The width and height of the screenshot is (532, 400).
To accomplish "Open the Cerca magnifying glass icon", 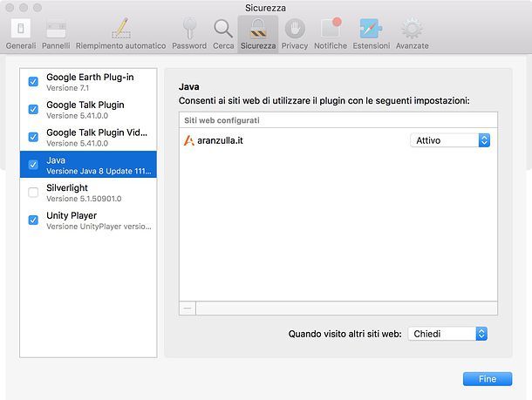I will 223,29.
